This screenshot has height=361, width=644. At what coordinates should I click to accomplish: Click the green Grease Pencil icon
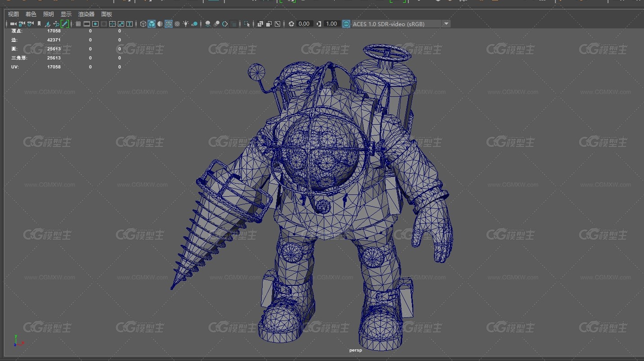pyautogui.click(x=65, y=24)
